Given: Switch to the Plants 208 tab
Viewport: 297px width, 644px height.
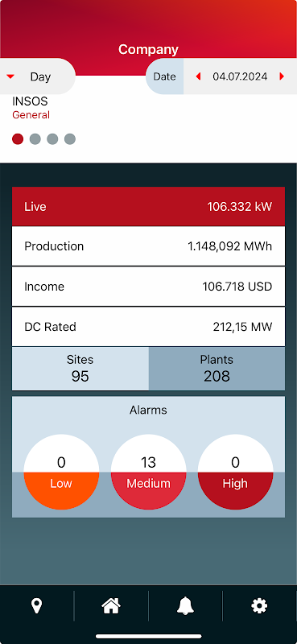Looking at the screenshot, I should [217, 369].
